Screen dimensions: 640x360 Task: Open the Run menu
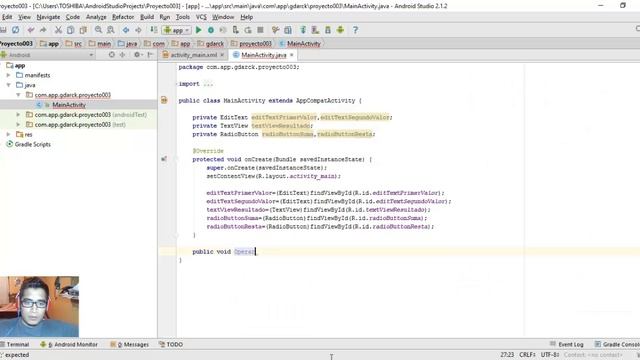(x=164, y=17)
